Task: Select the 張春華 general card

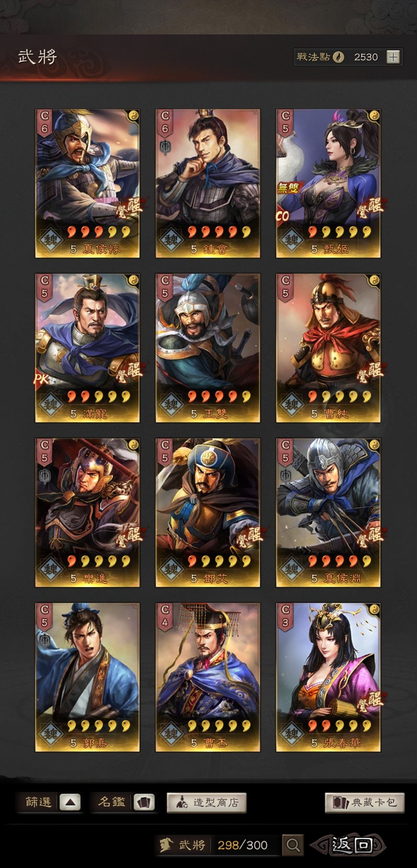Action: (x=328, y=677)
